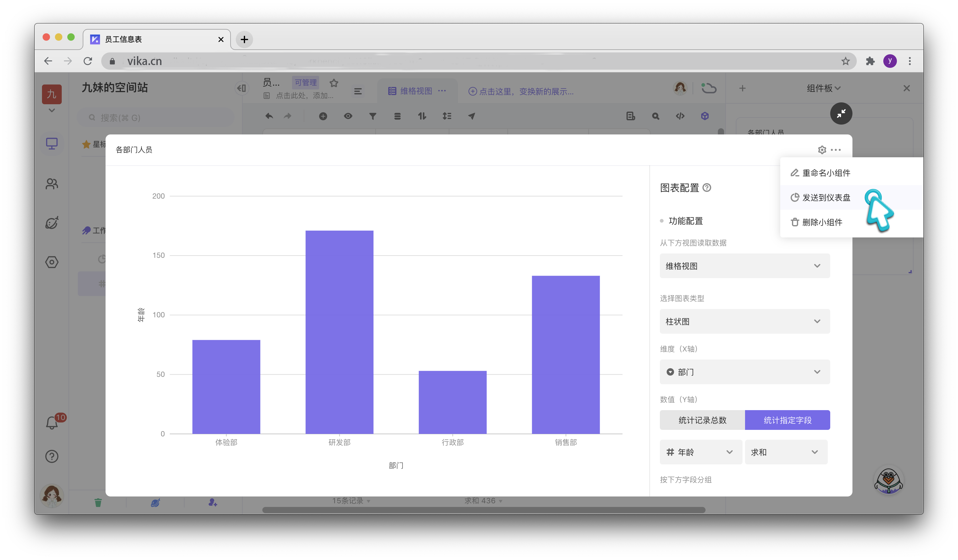Select 统计指定字段 toggle option

pyautogui.click(x=787, y=420)
